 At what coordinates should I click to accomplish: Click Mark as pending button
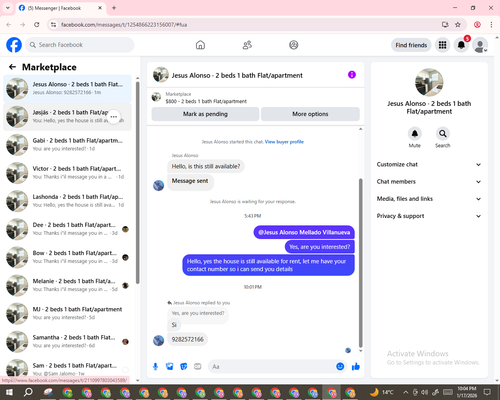(x=205, y=114)
